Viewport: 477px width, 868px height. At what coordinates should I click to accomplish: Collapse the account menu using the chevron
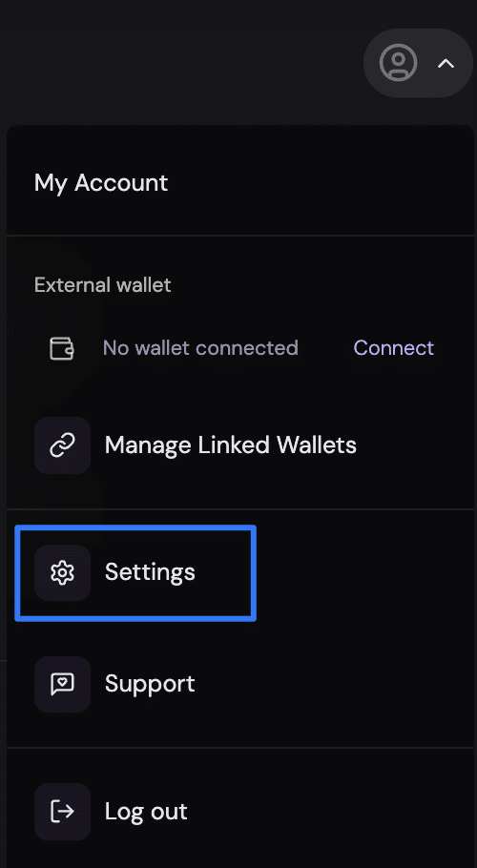(x=446, y=64)
